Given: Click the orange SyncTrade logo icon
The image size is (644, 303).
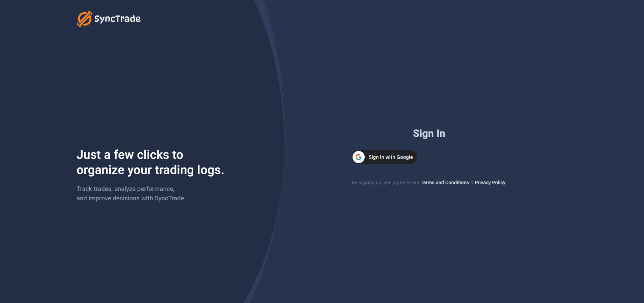Looking at the screenshot, I should 84,19.
